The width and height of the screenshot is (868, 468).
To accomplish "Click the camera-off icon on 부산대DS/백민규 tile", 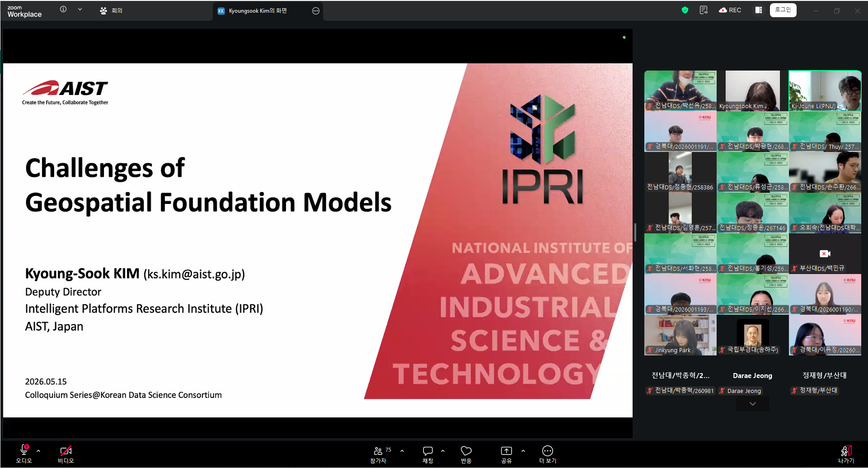I will pos(825,254).
